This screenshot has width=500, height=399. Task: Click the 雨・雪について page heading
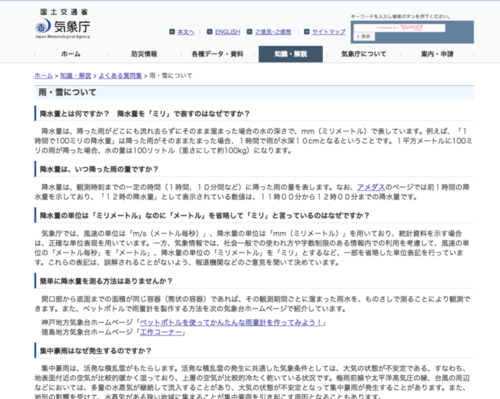(x=68, y=92)
